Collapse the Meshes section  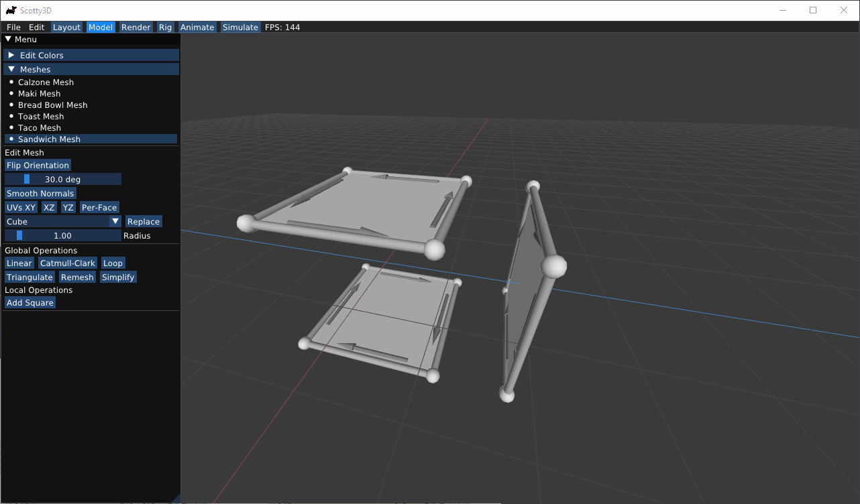tap(91, 69)
